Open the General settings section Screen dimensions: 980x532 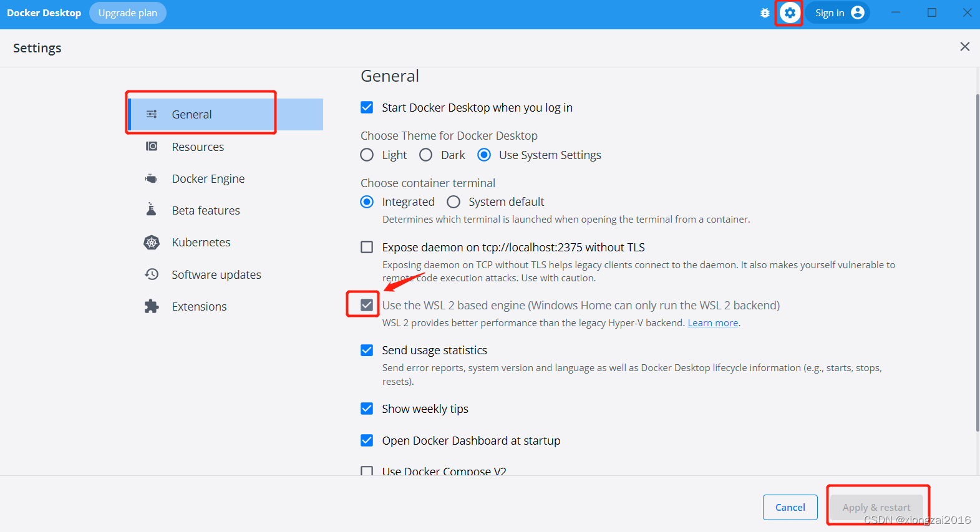226,114
